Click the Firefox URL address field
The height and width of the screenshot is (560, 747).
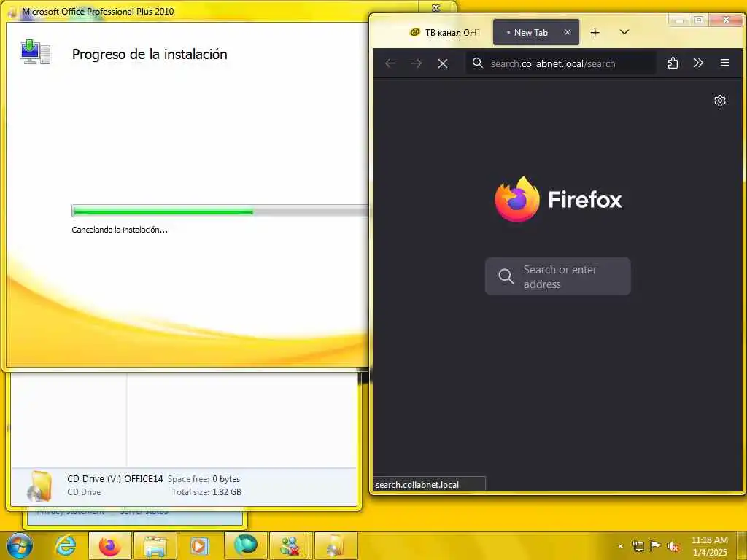(560, 63)
